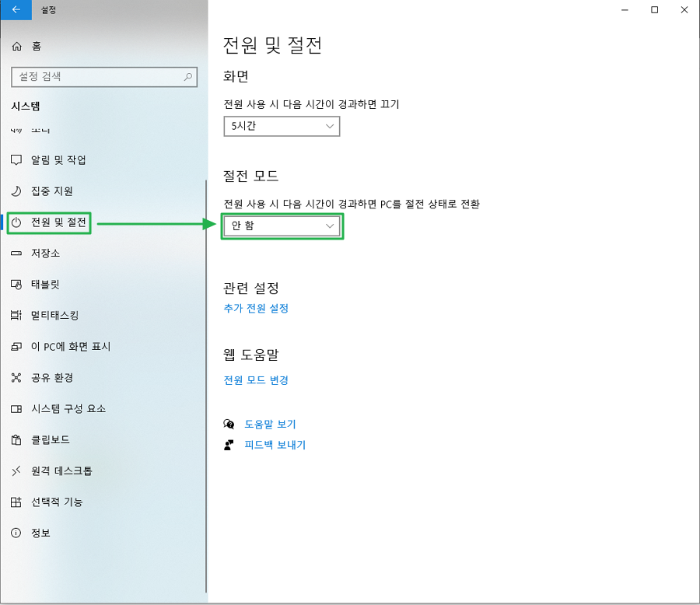Click the 정보 info circle icon
The image size is (700, 605).
tap(16, 533)
